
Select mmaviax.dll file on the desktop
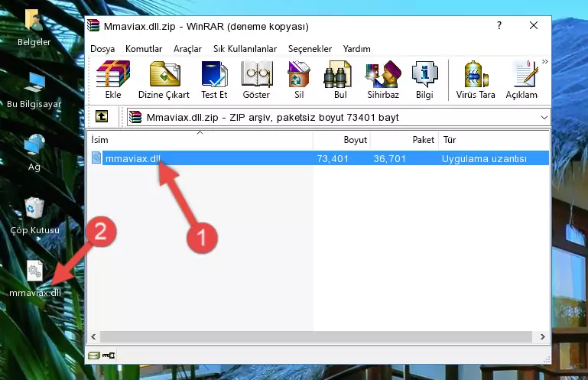coord(35,279)
